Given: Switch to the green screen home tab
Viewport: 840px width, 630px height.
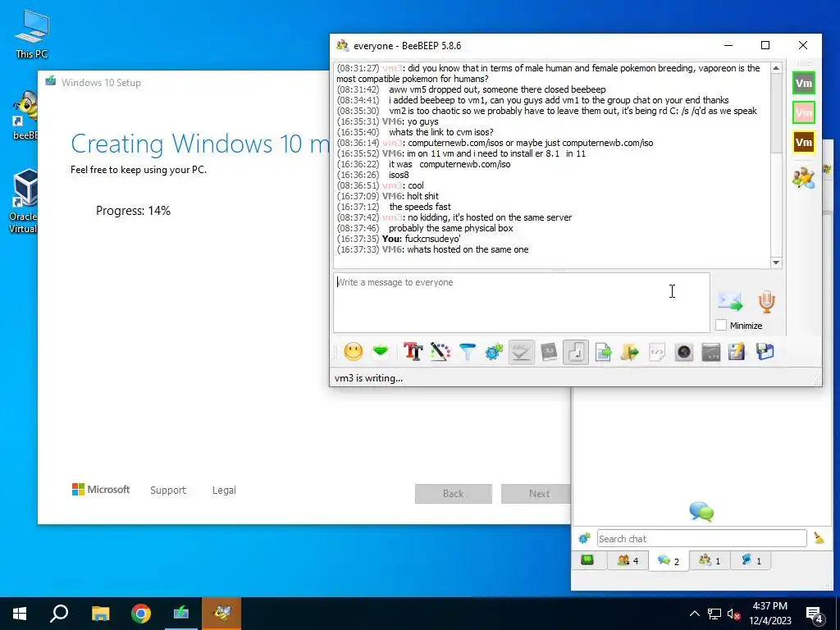Looking at the screenshot, I should (587, 560).
